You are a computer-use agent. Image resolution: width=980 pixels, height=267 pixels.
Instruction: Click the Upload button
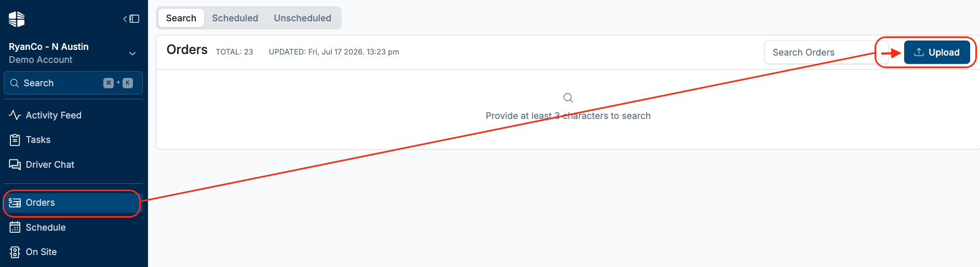937,52
